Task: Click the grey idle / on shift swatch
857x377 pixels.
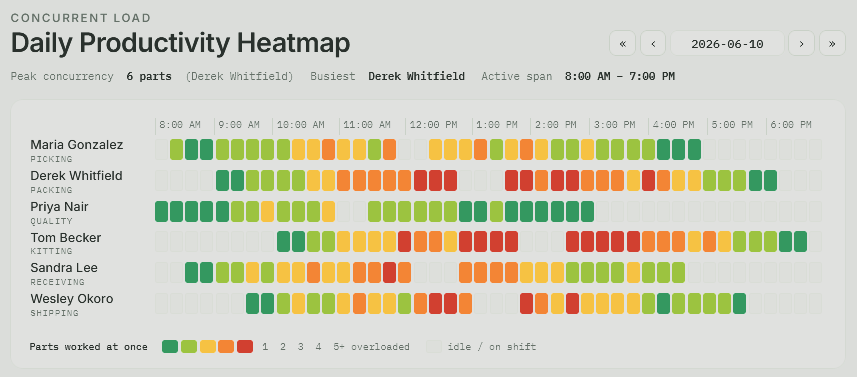Action: (x=434, y=346)
